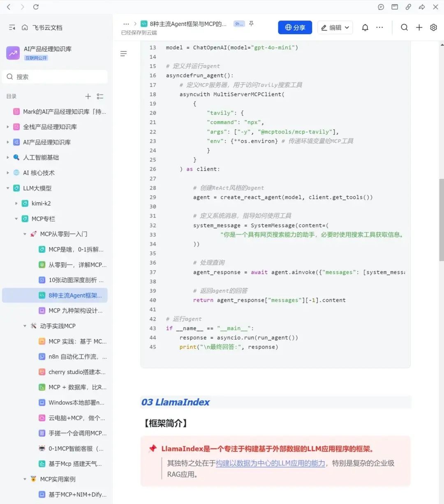The height and width of the screenshot is (504, 444).
Task: Open the 编辑 mode dropdown
Action: coord(335,28)
